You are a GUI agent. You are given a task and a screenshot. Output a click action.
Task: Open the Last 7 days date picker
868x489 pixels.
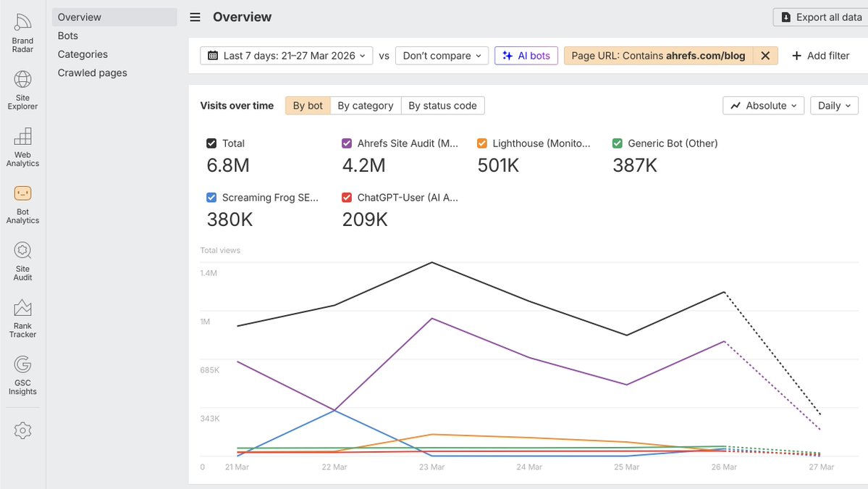tap(286, 55)
